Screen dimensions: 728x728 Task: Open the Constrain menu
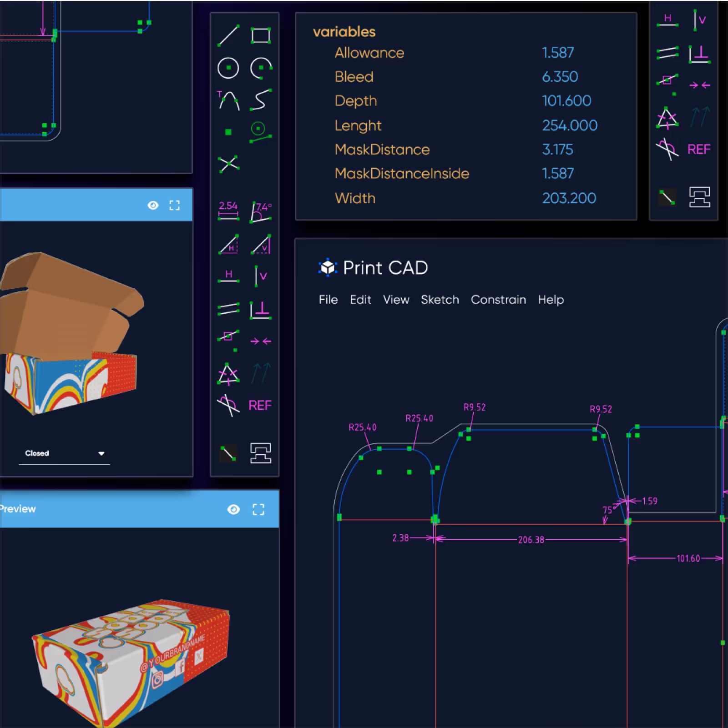click(498, 300)
